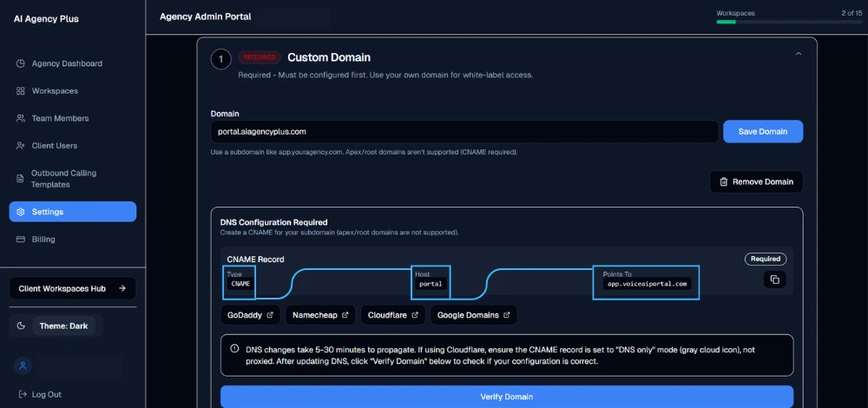This screenshot has height=408, width=868.
Task: Click the Billing credit card icon
Action: point(21,239)
